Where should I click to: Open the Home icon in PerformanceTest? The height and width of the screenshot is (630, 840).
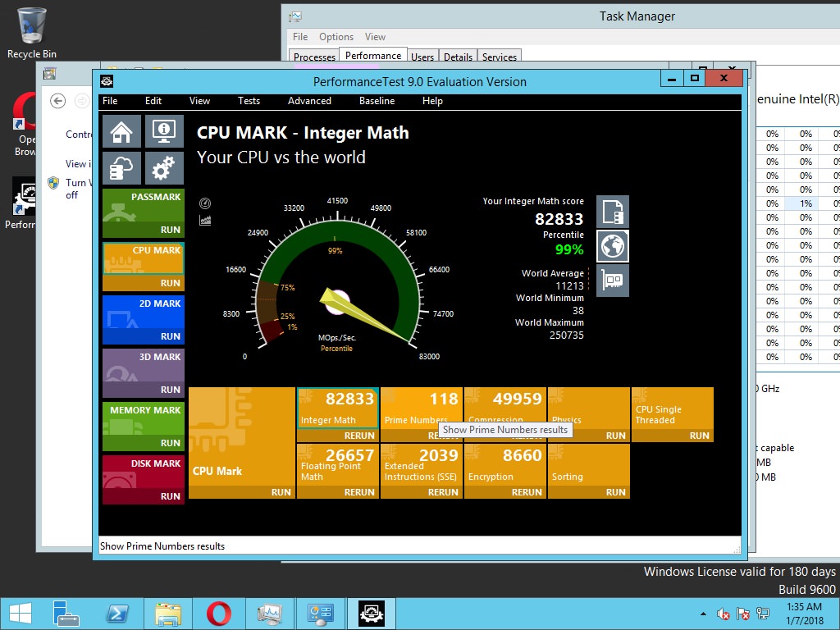coord(121,131)
